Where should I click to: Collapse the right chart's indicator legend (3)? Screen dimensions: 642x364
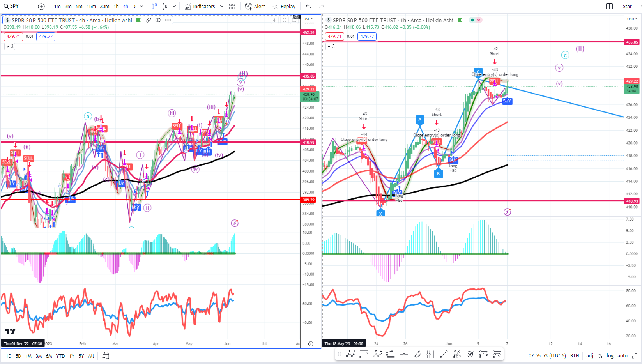click(x=331, y=46)
